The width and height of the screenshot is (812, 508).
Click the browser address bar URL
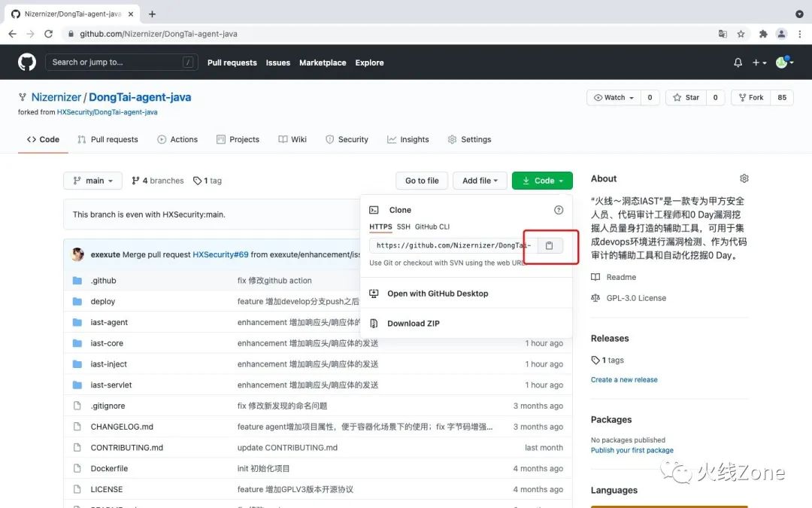pyautogui.click(x=159, y=34)
